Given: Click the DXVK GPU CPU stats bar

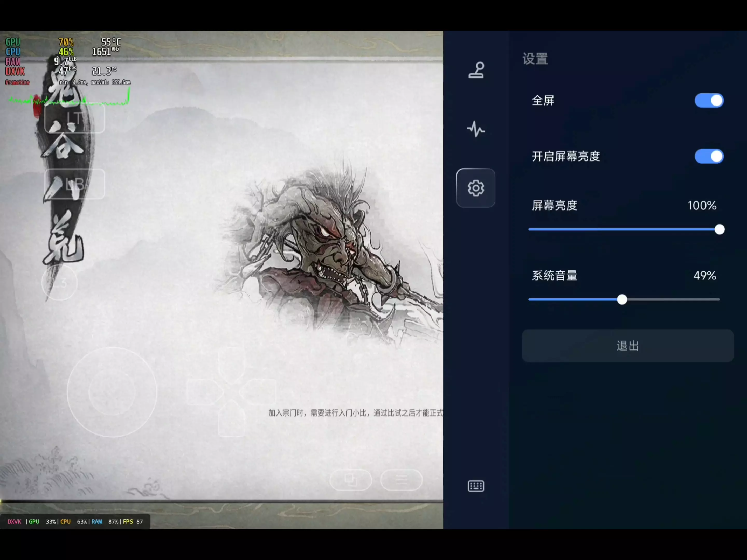Looking at the screenshot, I should coord(75,522).
